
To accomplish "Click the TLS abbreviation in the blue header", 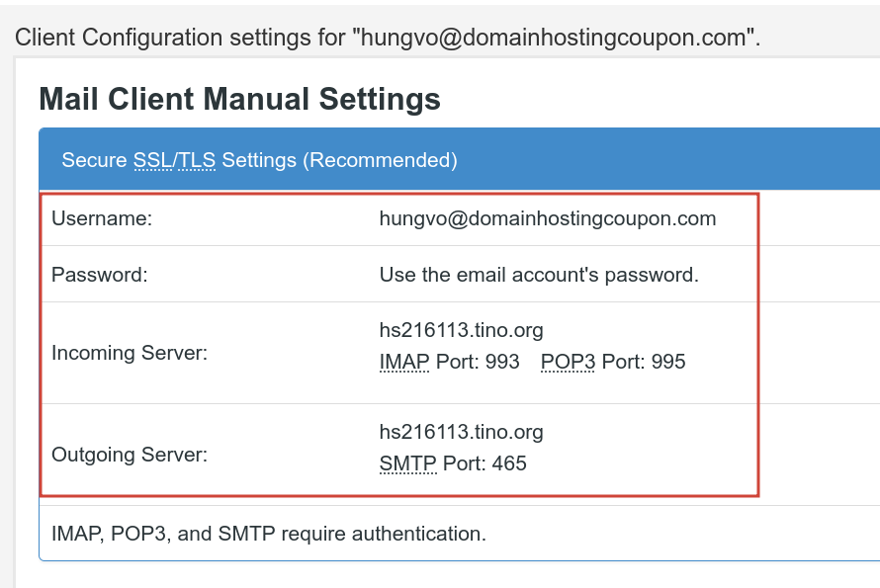I will click(x=197, y=160).
